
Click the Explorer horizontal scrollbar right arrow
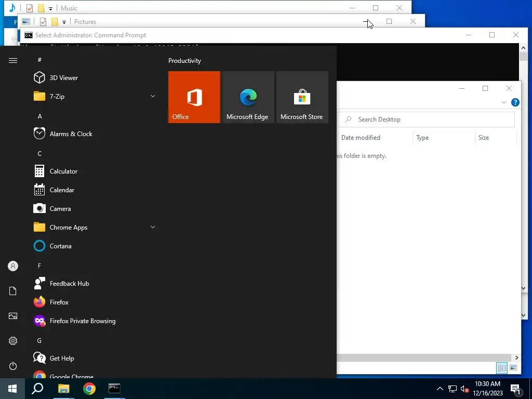517,357
